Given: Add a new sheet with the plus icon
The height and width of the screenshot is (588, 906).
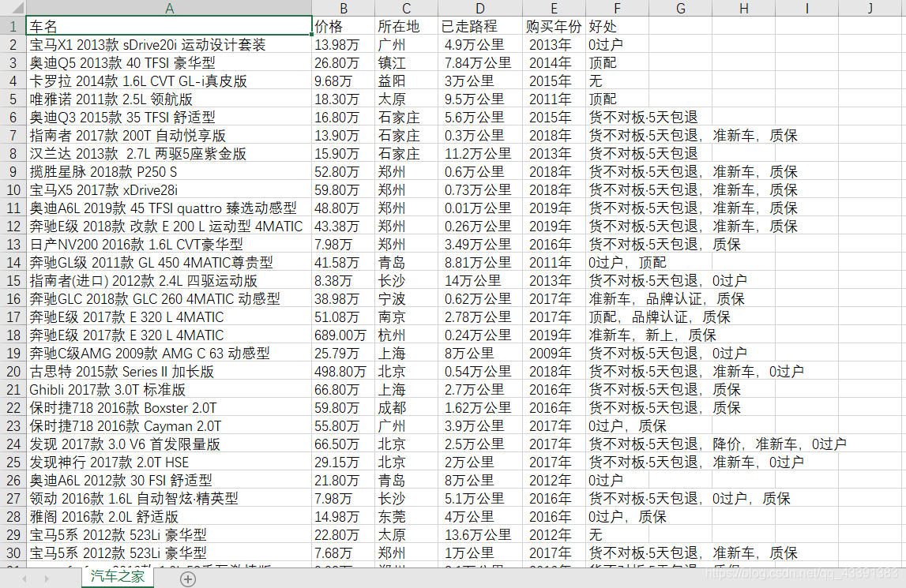Looking at the screenshot, I should [x=188, y=579].
